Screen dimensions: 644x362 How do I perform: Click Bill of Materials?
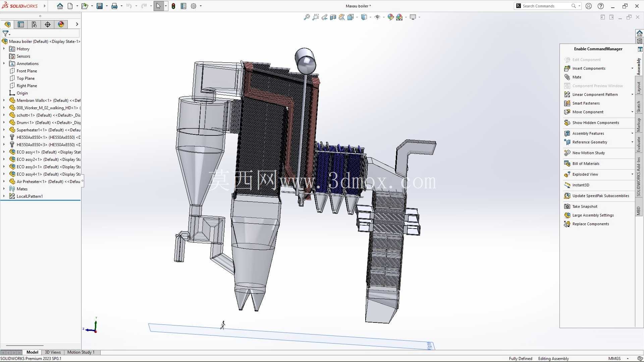point(586,164)
